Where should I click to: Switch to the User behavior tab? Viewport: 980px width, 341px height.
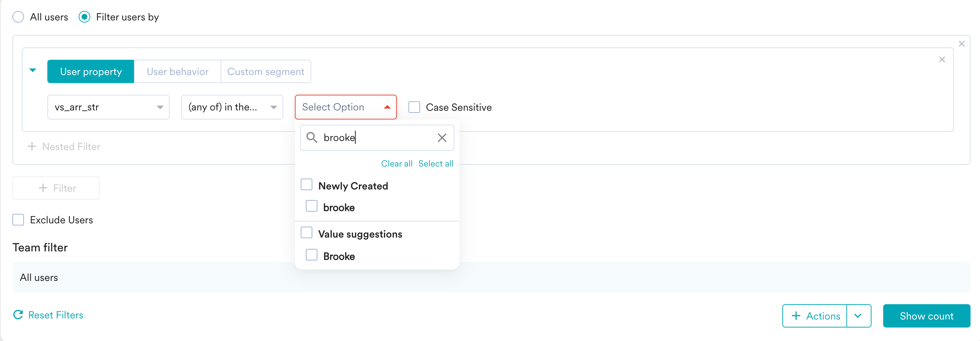(x=177, y=71)
